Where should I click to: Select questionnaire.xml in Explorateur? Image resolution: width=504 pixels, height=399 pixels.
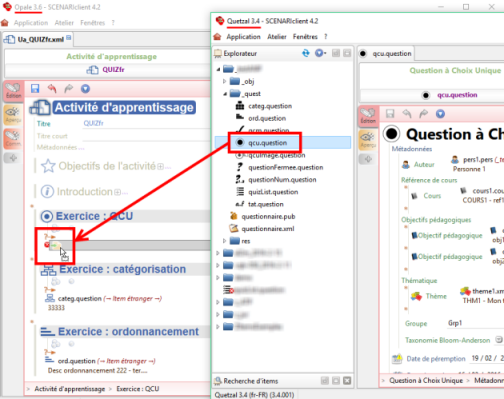[x=268, y=229]
